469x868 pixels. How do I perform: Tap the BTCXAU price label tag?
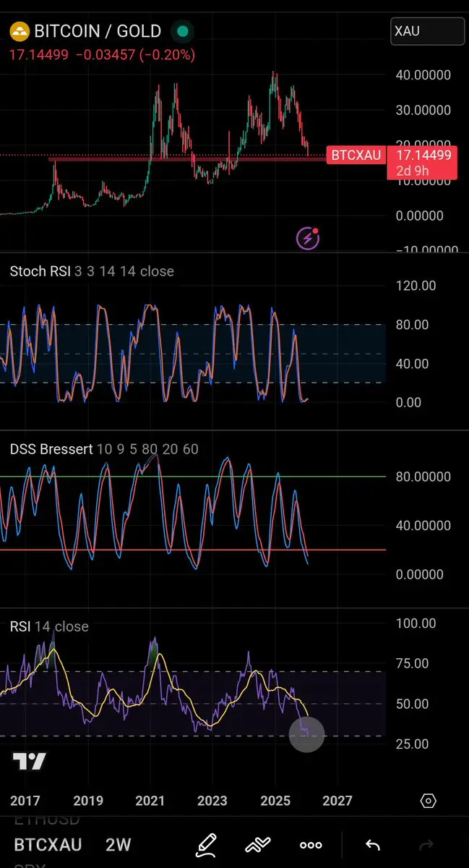pyautogui.click(x=357, y=155)
